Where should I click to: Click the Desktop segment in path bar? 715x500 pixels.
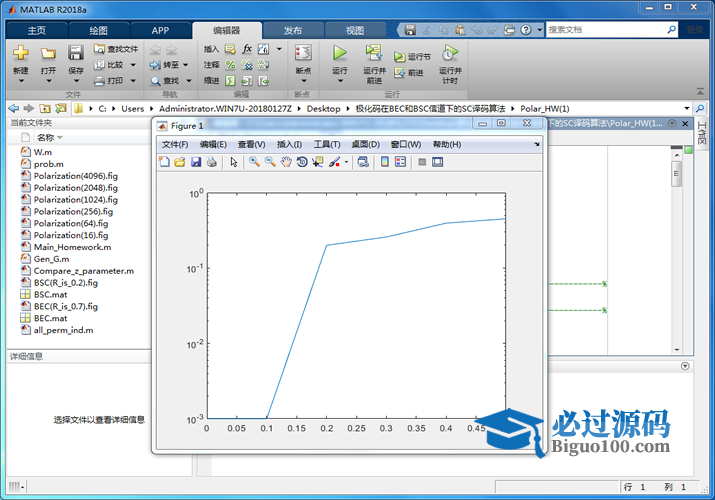click(323, 108)
